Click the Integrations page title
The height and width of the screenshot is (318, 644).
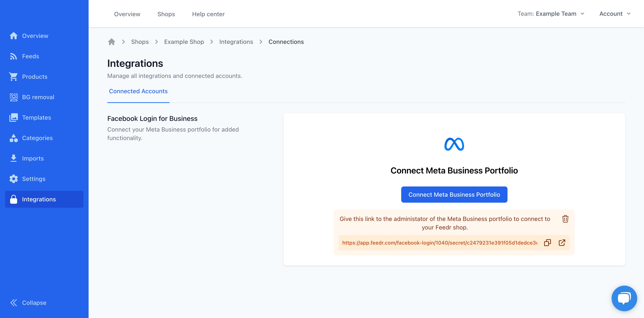pyautogui.click(x=135, y=63)
